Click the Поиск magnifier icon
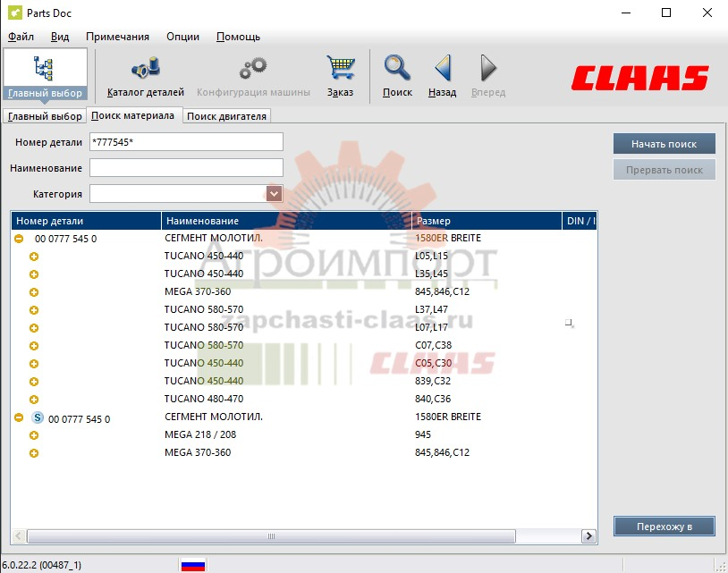This screenshot has width=728, height=573. point(397,68)
